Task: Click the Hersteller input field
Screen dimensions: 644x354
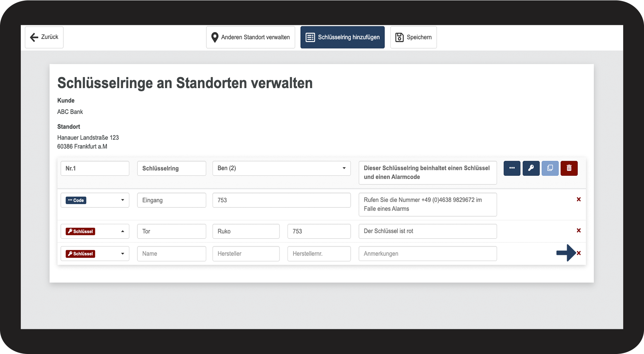Action: pos(246,254)
